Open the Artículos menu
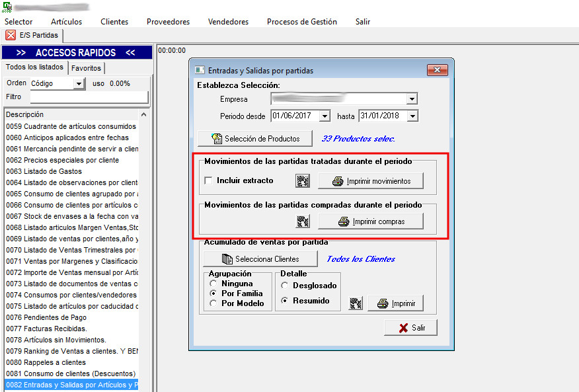 tap(67, 22)
